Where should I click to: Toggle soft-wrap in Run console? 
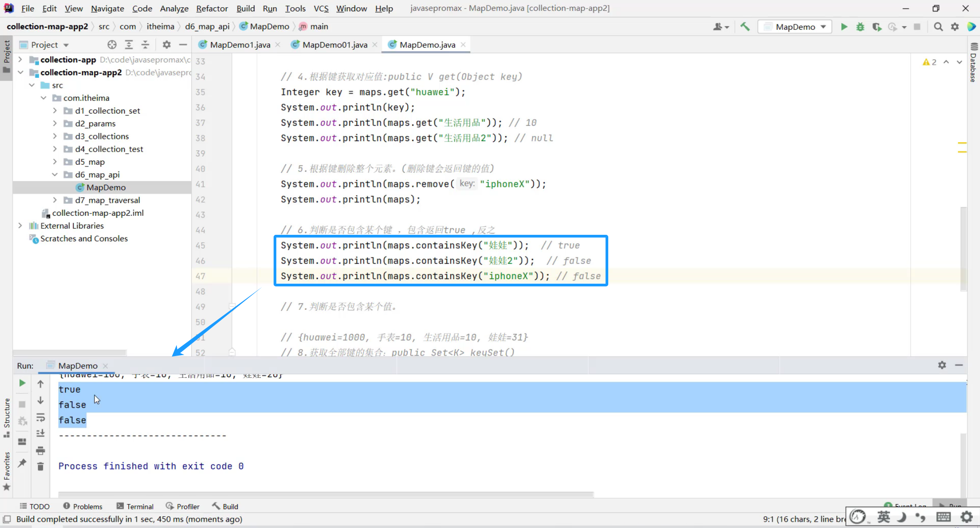[x=40, y=417]
